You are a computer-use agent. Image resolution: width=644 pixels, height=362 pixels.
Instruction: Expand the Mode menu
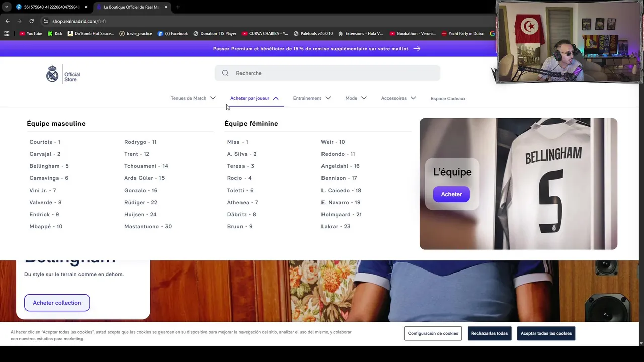[356, 98]
